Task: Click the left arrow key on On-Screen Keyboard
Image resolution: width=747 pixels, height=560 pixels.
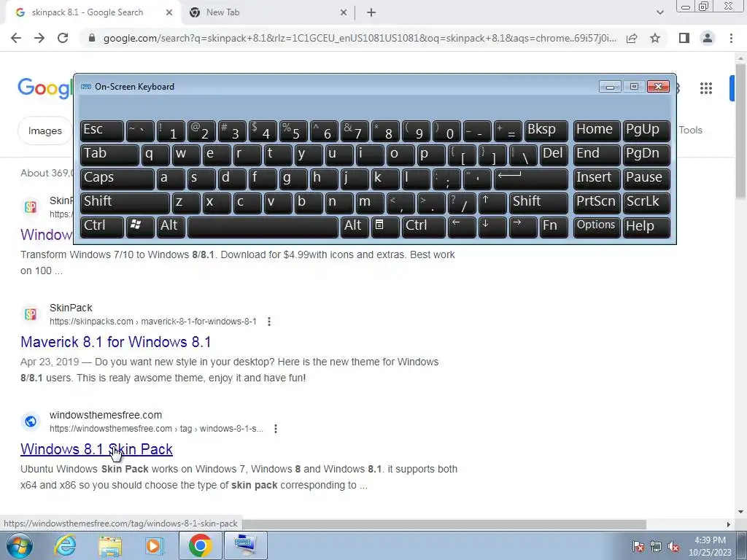Action: tap(462, 227)
